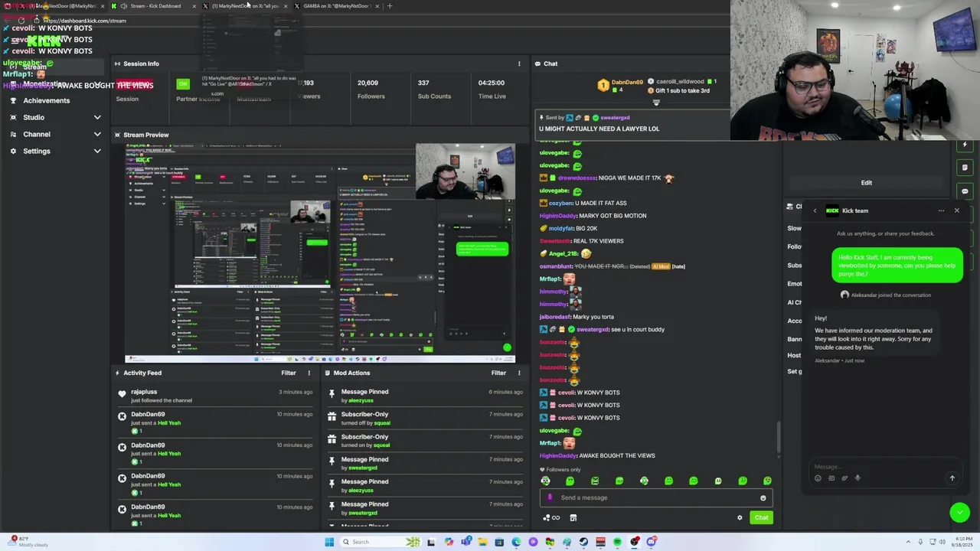
Task: Open a new browser tab
Action: point(390,6)
